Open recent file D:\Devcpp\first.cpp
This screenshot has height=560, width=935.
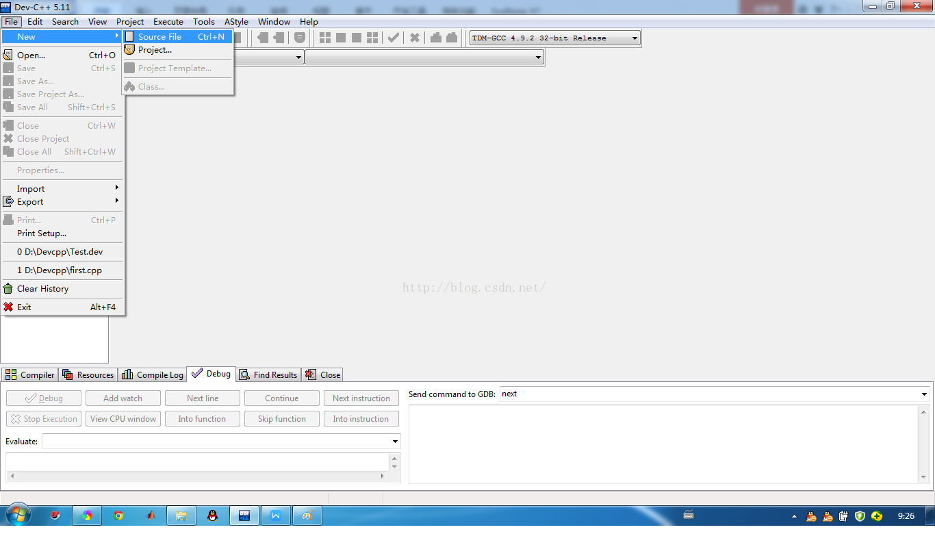(x=62, y=270)
